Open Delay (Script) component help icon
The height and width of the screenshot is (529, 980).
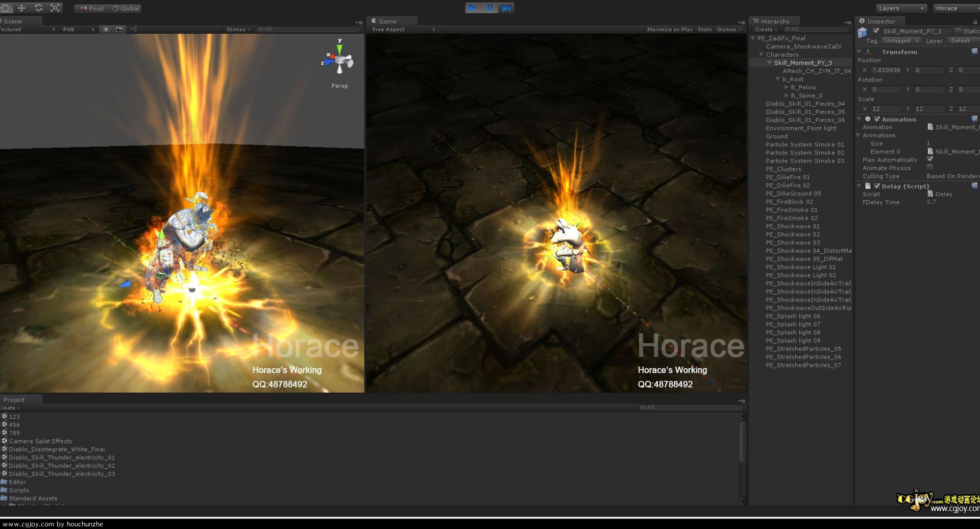pos(974,186)
